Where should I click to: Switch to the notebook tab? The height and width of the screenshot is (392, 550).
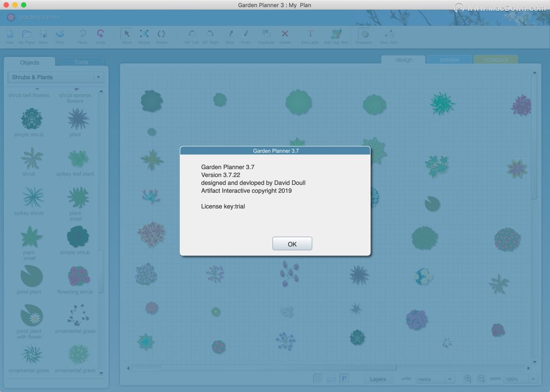(496, 59)
